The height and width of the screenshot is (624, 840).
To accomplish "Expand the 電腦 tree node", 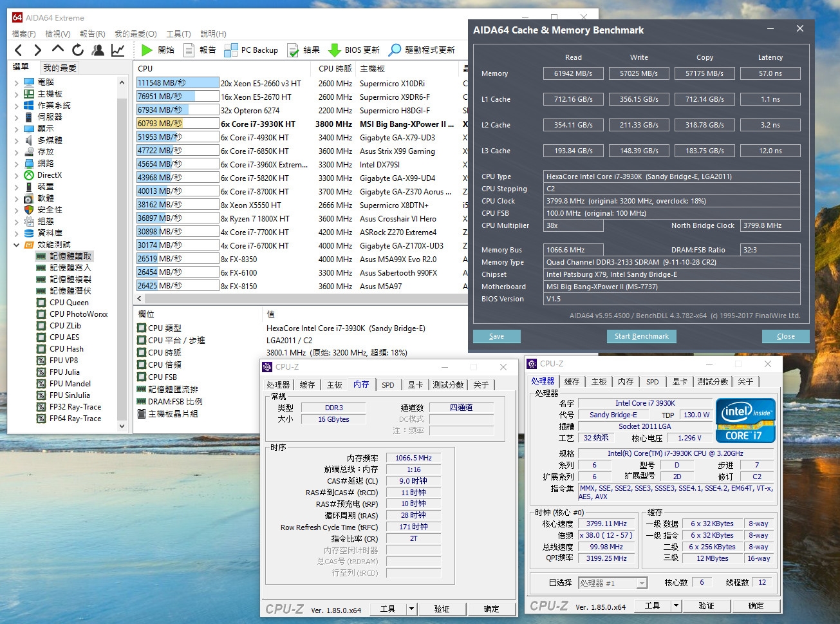I will click(x=16, y=82).
